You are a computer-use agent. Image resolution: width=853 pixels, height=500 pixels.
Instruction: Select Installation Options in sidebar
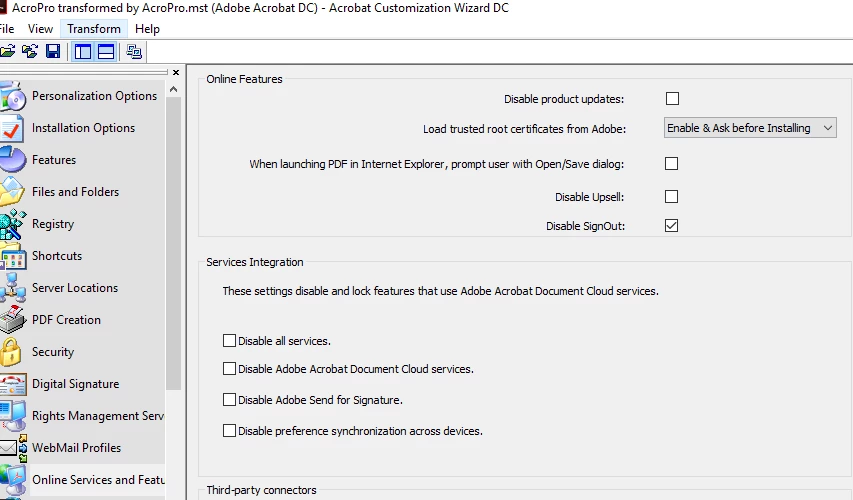83,128
